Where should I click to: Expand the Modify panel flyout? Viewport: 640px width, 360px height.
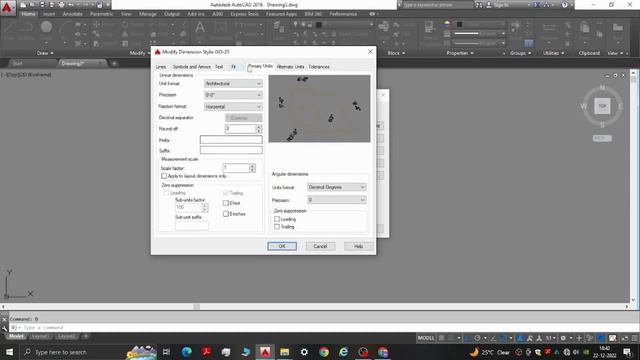tap(139, 53)
